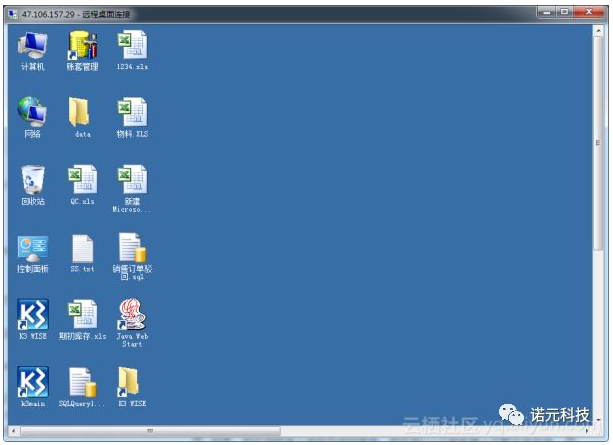Launch the k3main shortcut
Viewport: 613px width, 445px height.
click(x=33, y=387)
